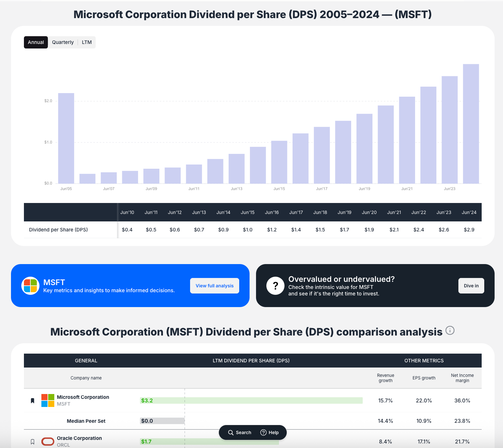
Task: Click the GENERAL header
Action: [x=86, y=360]
